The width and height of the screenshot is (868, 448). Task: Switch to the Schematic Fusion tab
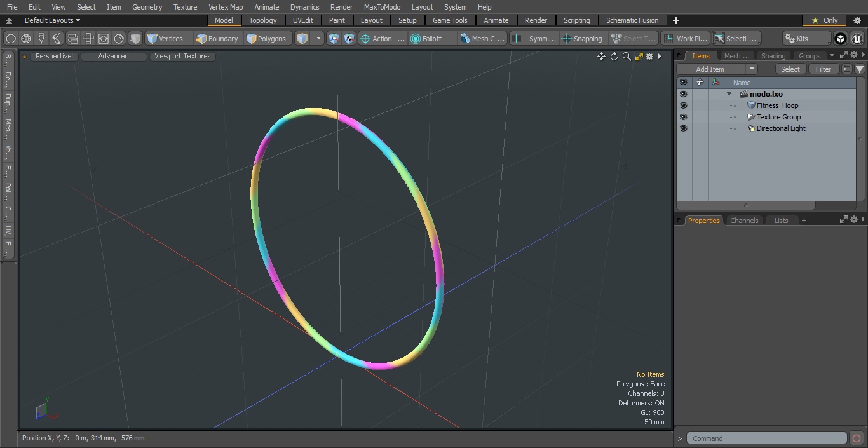[x=632, y=20]
